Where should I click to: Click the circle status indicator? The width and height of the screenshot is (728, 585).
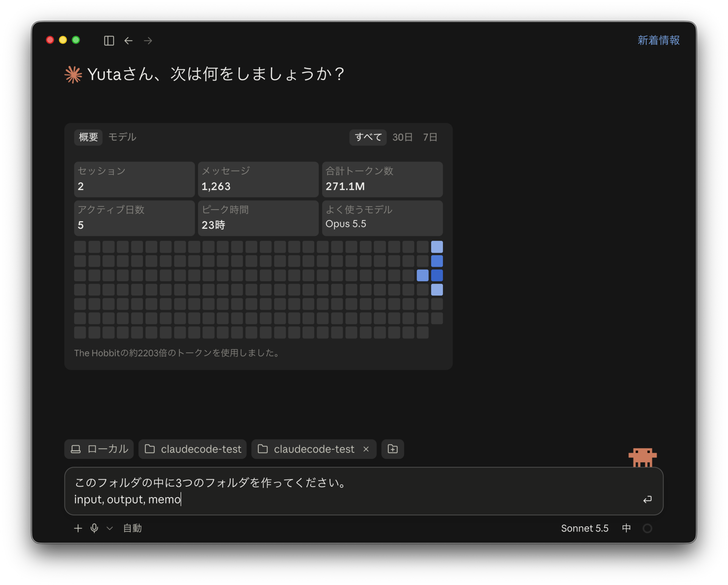(x=647, y=528)
